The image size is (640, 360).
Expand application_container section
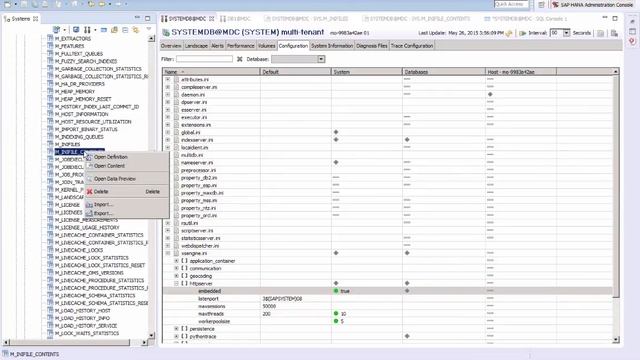click(x=176, y=261)
